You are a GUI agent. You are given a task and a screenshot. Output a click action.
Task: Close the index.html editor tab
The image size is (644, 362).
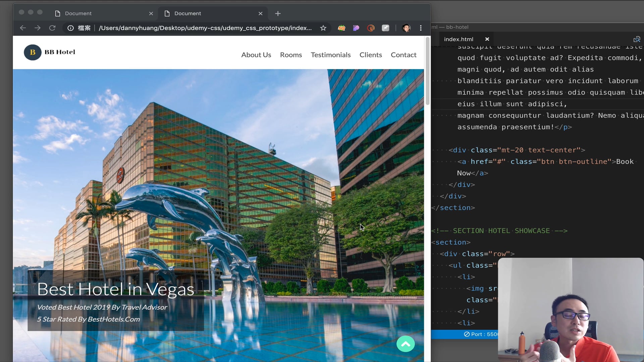(487, 39)
